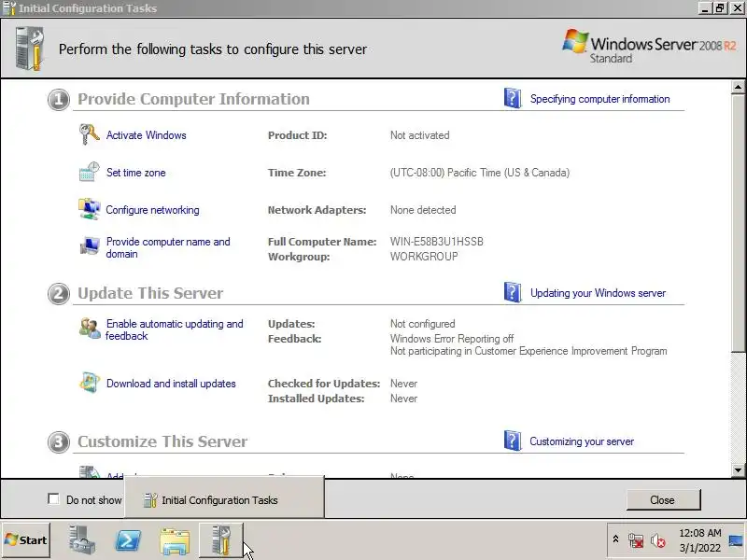
Task: Click the vertical scrollbar thumb
Action: (x=738, y=223)
